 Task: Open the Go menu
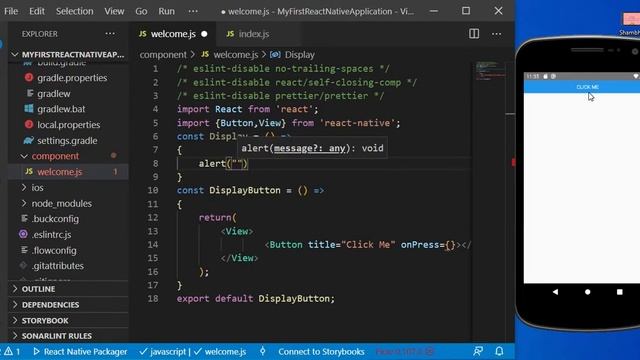pyautogui.click(x=141, y=11)
